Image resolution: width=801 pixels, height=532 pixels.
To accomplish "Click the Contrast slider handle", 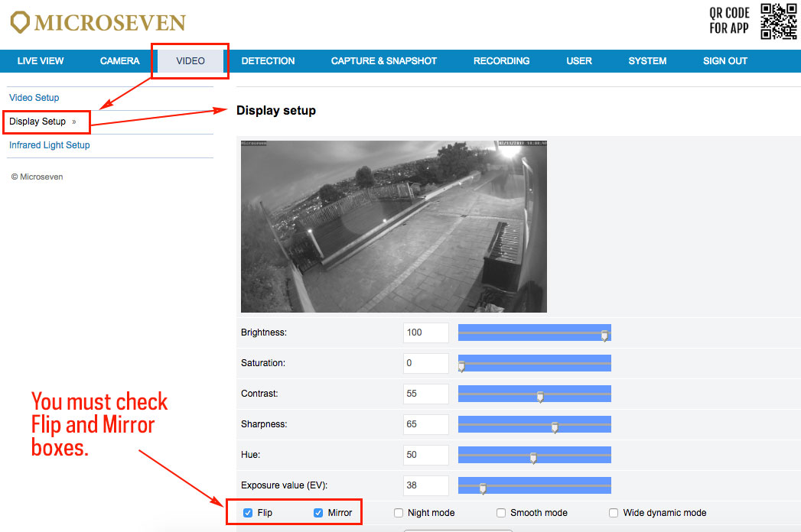I will pos(540,396).
